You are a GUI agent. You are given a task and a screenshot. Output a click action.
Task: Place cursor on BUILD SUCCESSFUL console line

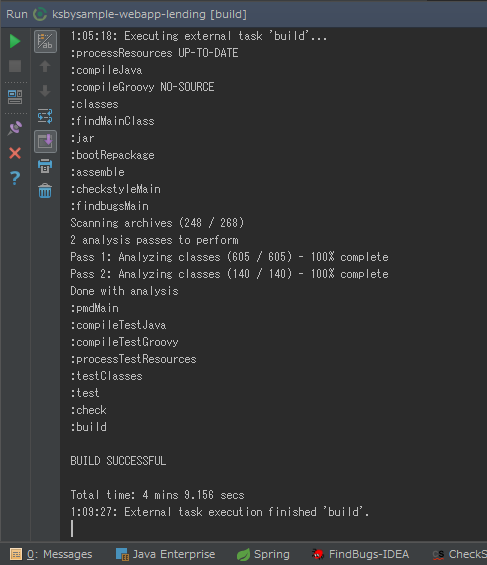(x=118, y=461)
